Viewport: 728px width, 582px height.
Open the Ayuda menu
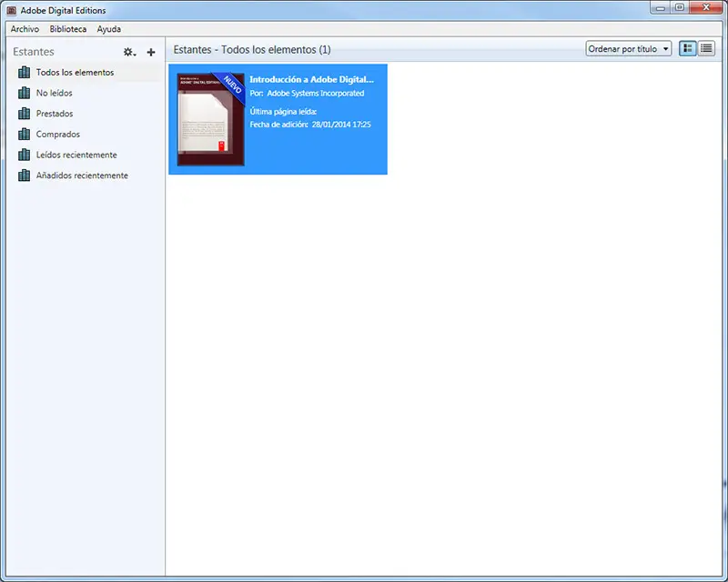point(108,29)
